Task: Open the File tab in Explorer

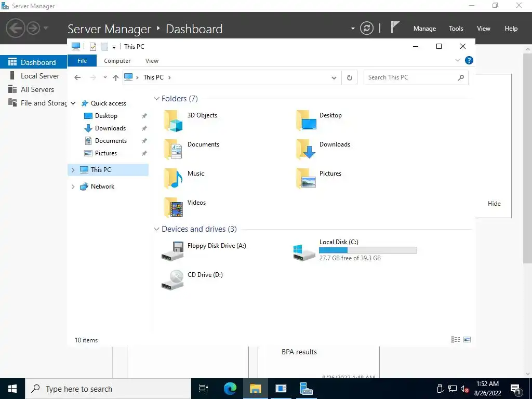Action: [82, 61]
